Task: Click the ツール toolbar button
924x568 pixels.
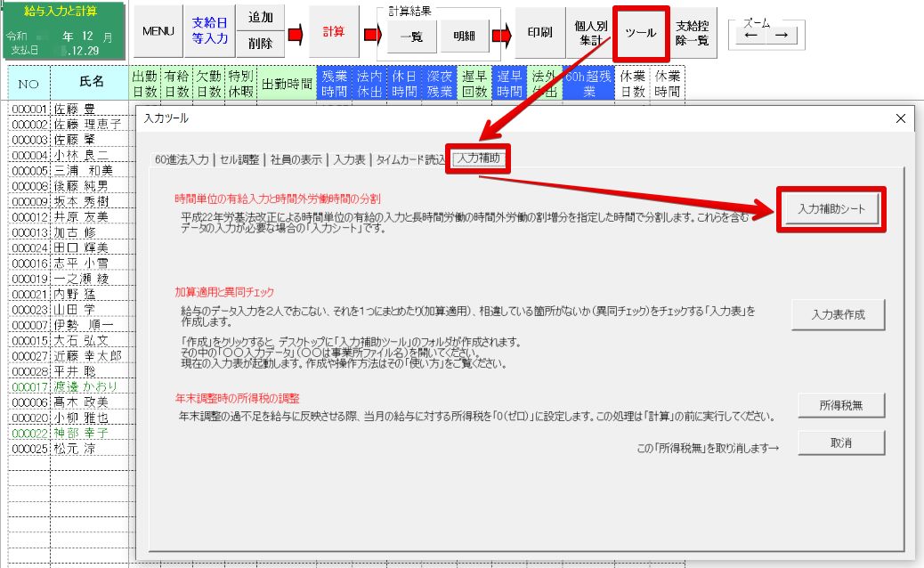Action: (640, 32)
